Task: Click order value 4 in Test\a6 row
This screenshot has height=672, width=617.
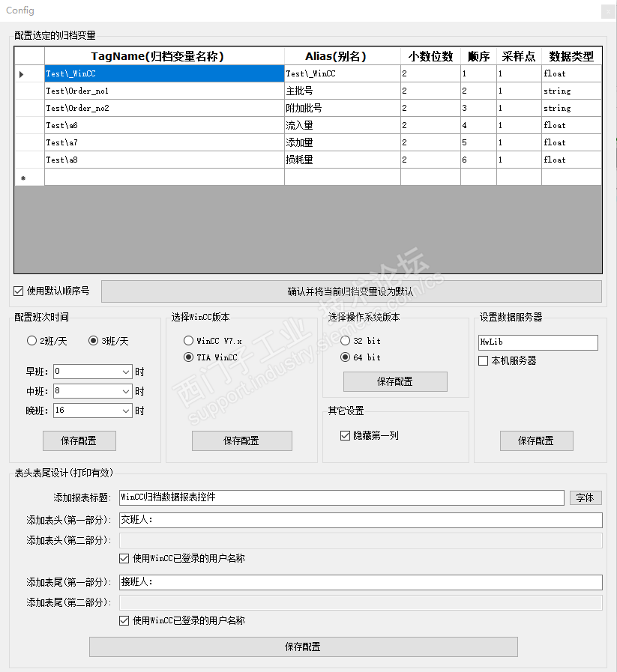Action: pos(478,125)
